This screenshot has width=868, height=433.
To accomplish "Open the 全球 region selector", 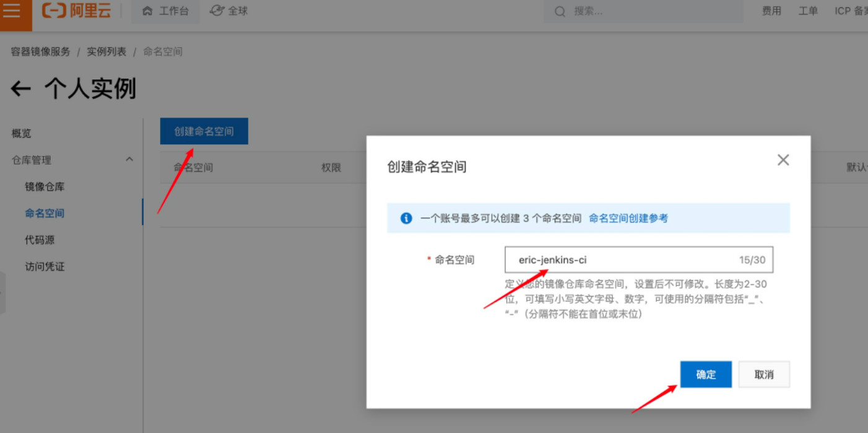I will click(x=228, y=11).
